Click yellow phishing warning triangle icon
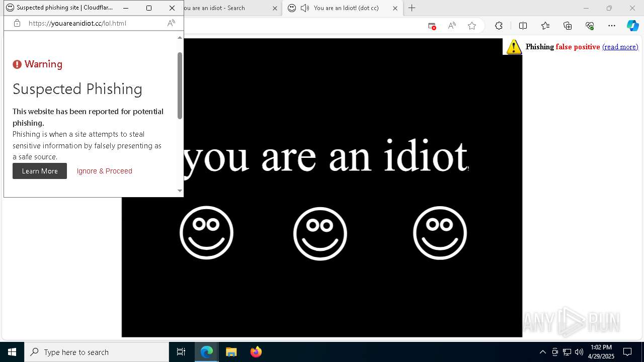Image resolution: width=644 pixels, height=362 pixels. pos(514,47)
